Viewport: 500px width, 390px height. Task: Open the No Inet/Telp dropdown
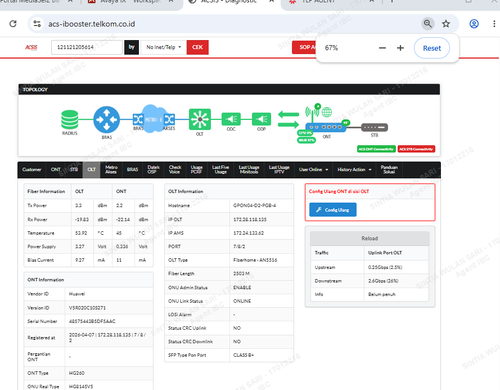(163, 47)
